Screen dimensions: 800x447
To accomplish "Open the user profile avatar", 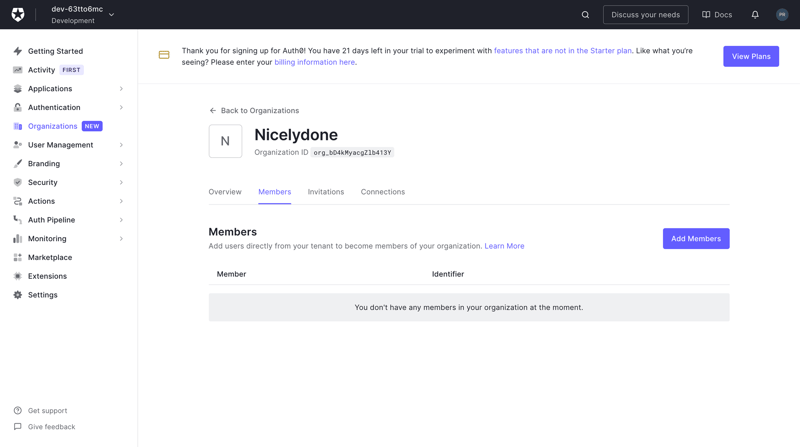I will pos(782,15).
